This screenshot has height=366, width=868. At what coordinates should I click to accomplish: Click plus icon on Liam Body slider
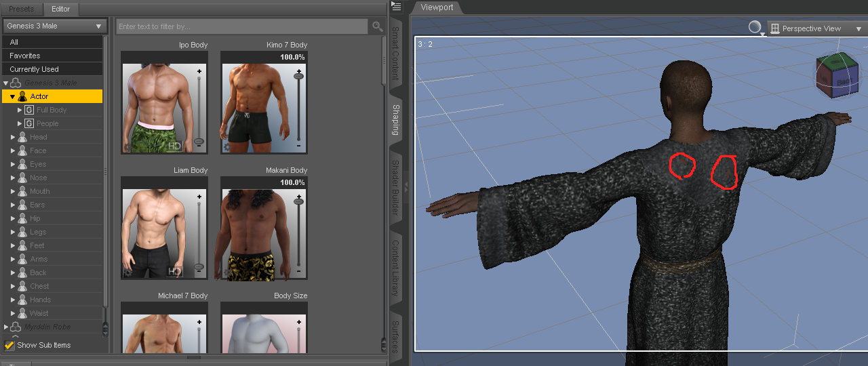click(199, 196)
